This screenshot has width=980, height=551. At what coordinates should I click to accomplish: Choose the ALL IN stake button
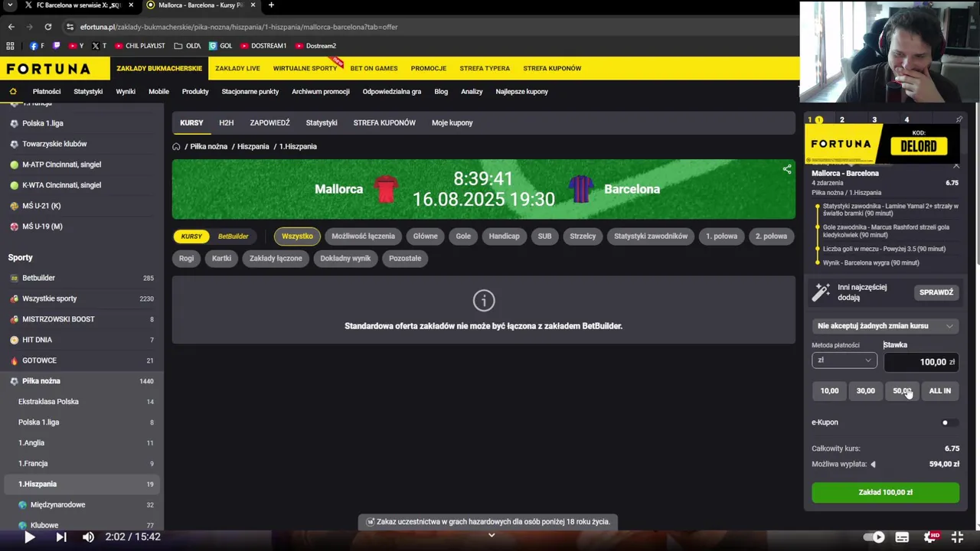pyautogui.click(x=939, y=391)
